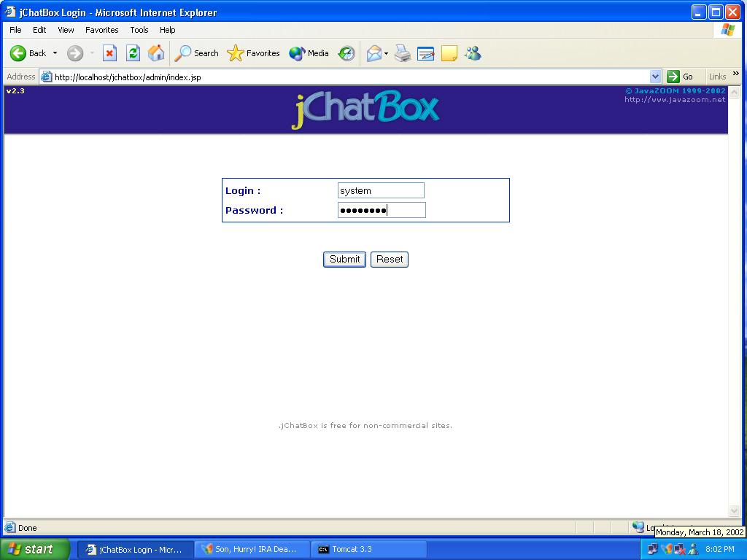Open the Tools menu
Image resolution: width=747 pixels, height=560 pixels.
coord(139,30)
